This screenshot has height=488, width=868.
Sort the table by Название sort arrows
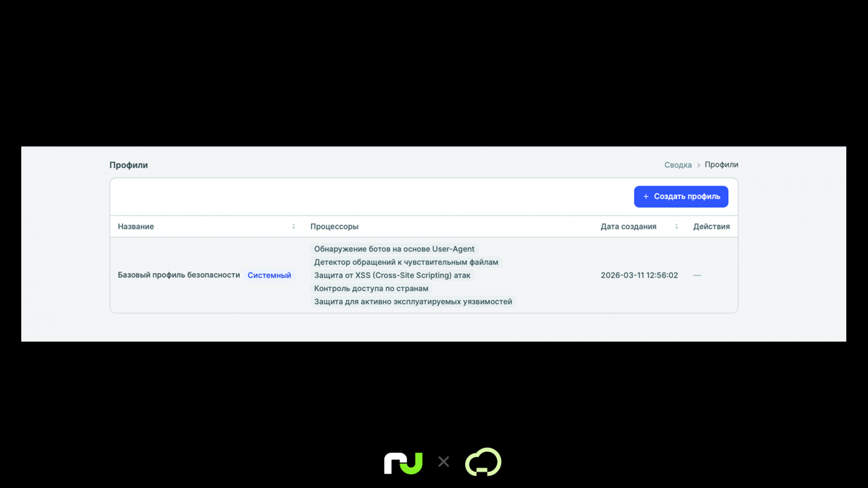(x=294, y=226)
